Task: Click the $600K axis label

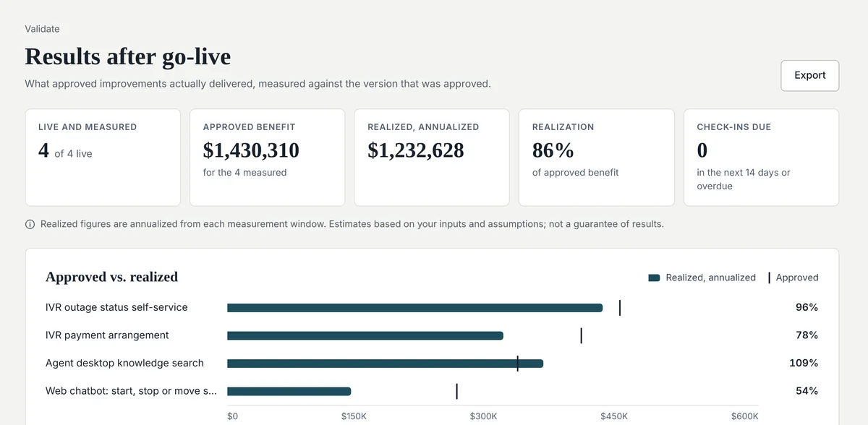Action: click(x=744, y=416)
